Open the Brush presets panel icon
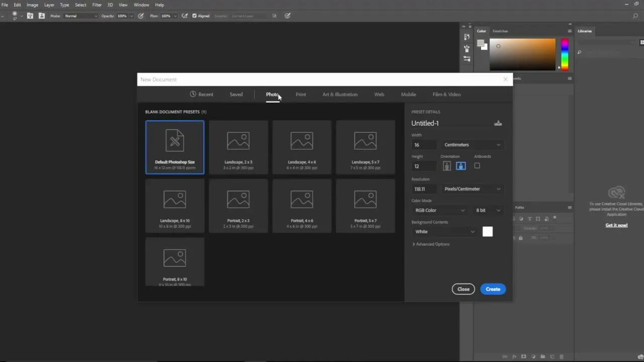The image size is (644, 362). tap(467, 48)
